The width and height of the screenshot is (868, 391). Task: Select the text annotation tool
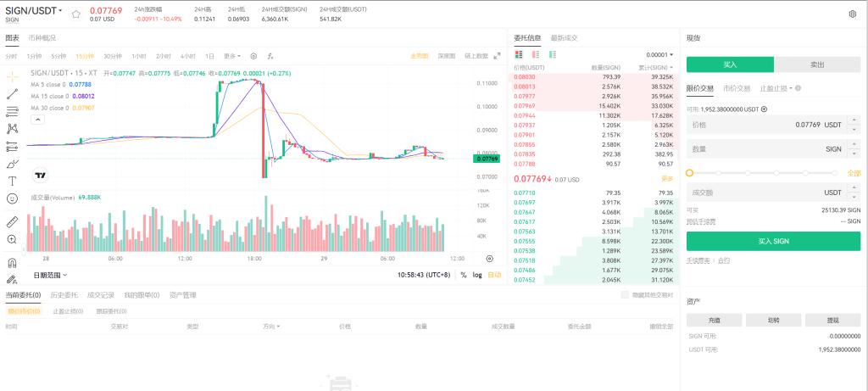13,180
